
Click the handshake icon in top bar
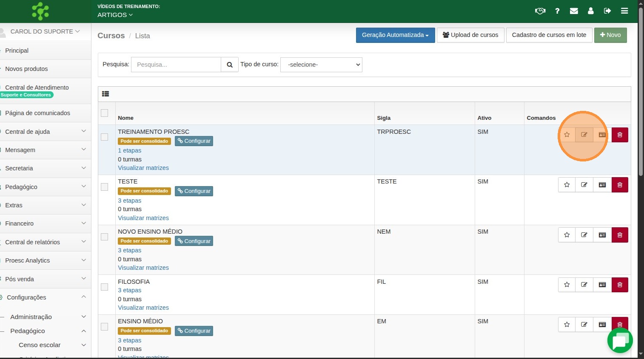(x=540, y=11)
